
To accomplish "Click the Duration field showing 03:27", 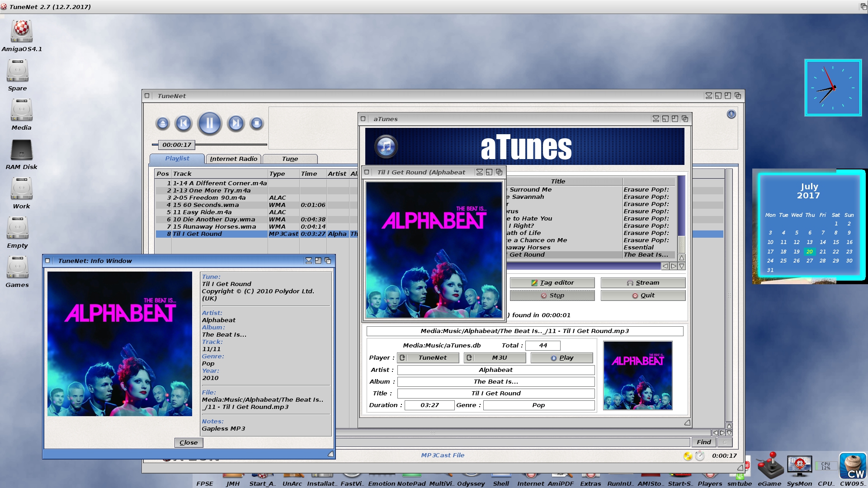I will pyautogui.click(x=429, y=405).
